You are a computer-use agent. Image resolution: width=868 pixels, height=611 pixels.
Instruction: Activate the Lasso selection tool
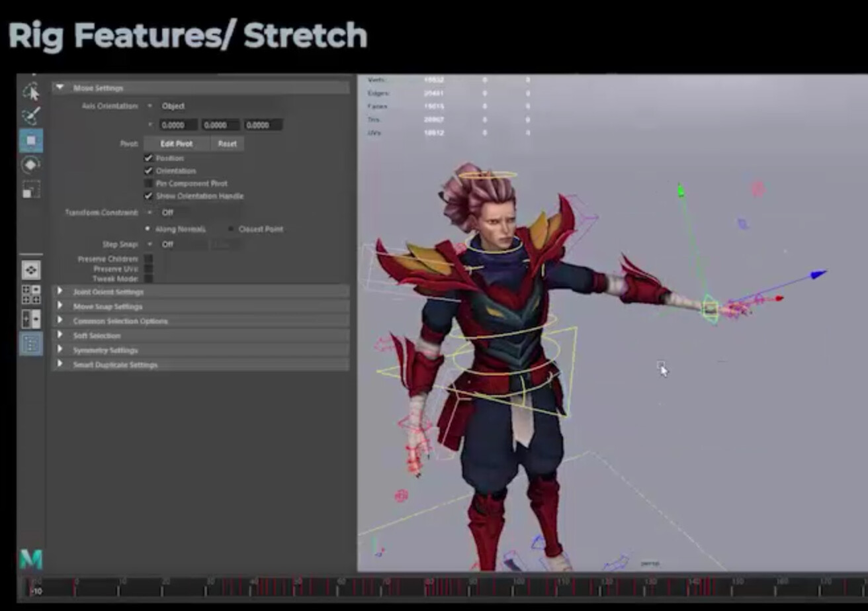coord(30,117)
